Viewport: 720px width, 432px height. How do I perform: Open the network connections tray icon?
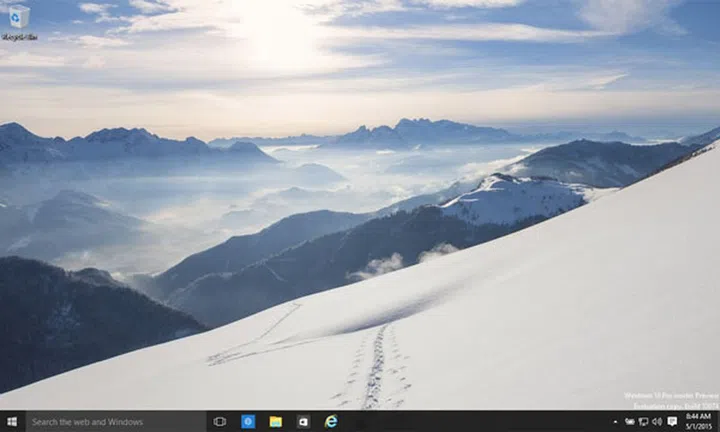(x=643, y=422)
